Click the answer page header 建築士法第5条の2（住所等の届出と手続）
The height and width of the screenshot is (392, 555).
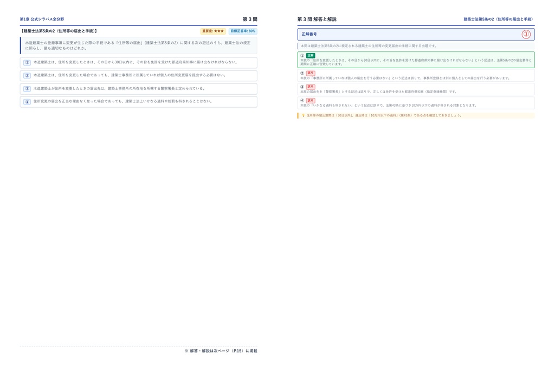point(499,19)
